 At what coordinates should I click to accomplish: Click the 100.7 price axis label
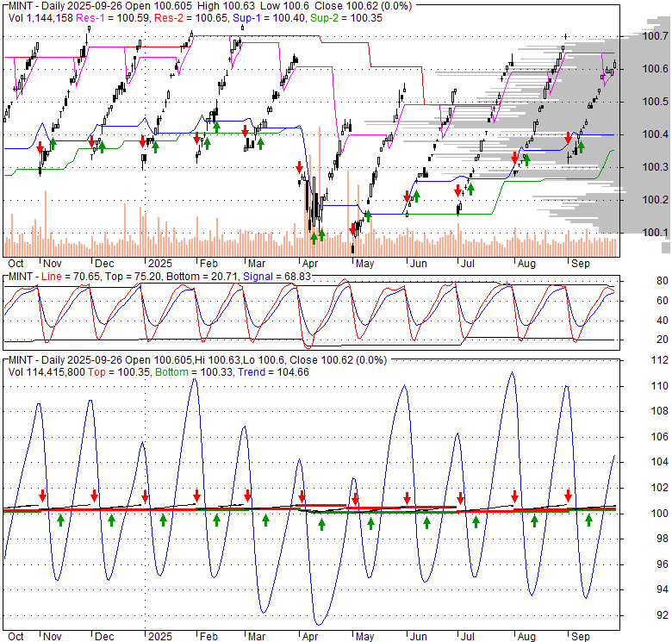[656, 36]
